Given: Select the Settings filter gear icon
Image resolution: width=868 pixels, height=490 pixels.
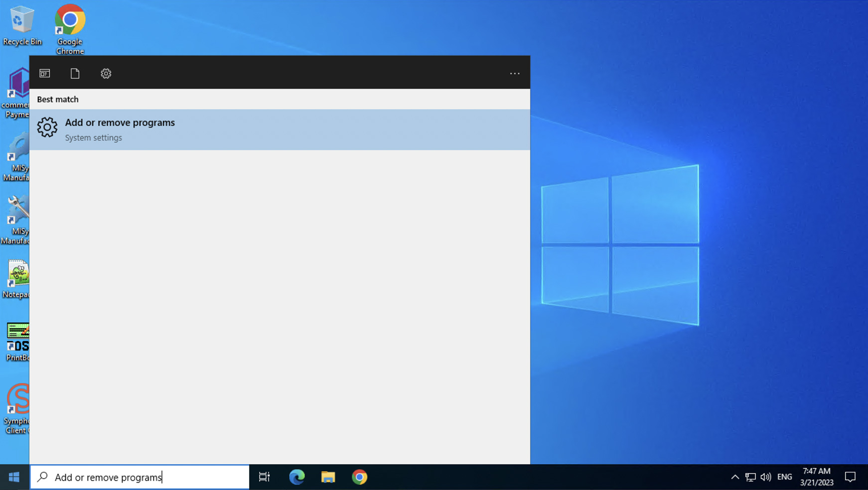Looking at the screenshot, I should pos(106,74).
